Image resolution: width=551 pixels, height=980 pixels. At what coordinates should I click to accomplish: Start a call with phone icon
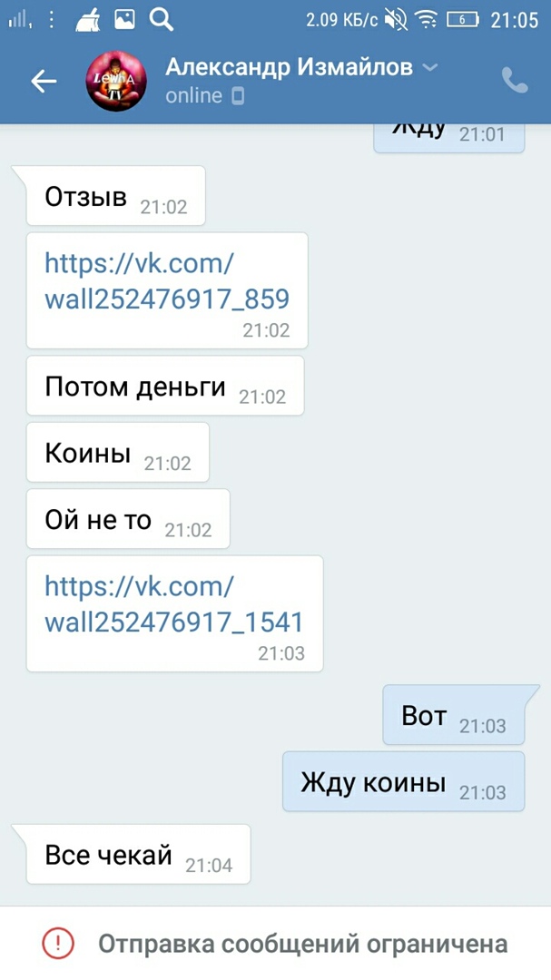click(x=515, y=81)
